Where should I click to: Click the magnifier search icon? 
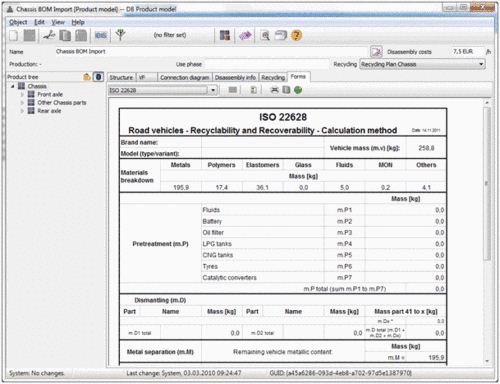[x=265, y=35]
